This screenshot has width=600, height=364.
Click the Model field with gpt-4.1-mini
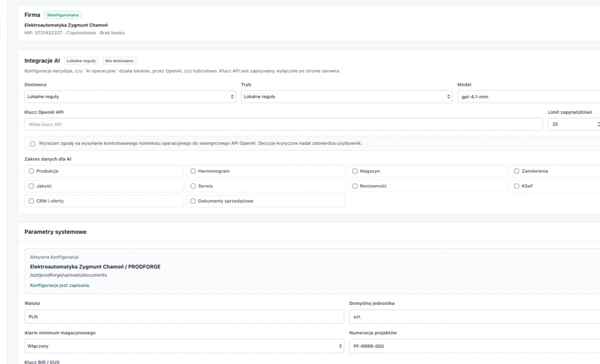529,97
